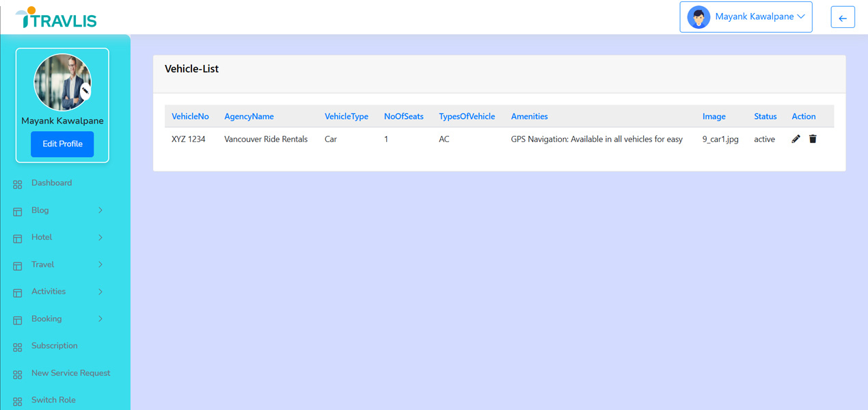Click the Blog panel icon in sidebar
The width and height of the screenshot is (868, 410).
(16, 211)
